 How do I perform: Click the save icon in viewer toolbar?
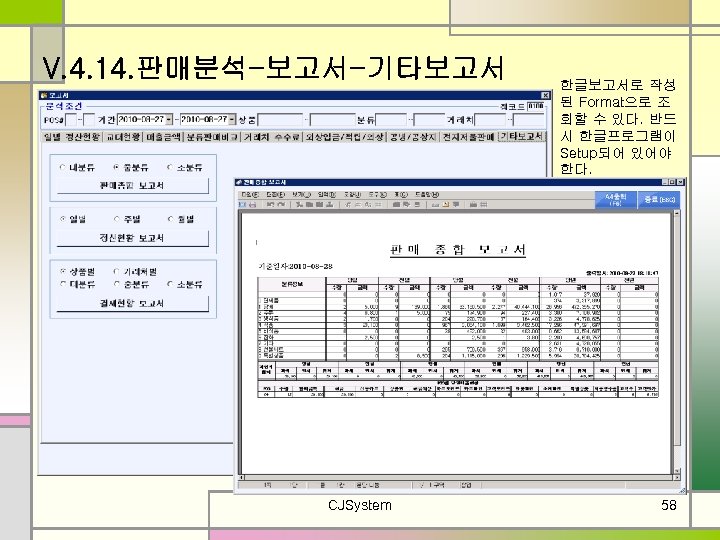[x=244, y=205]
